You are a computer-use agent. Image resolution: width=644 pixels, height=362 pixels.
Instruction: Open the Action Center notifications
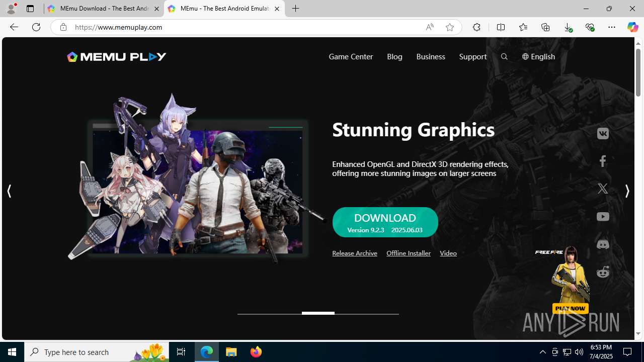(628, 352)
